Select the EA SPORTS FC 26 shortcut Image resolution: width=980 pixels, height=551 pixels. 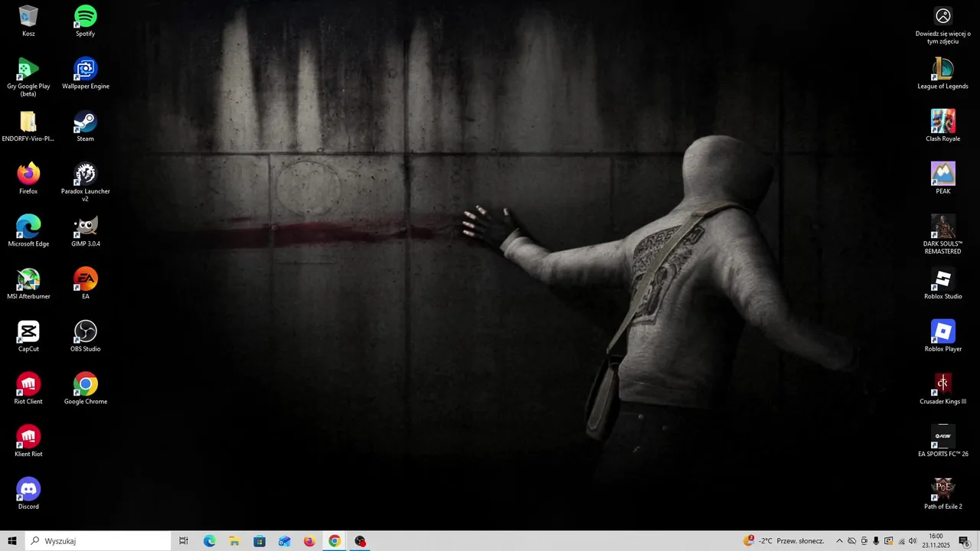pos(943,442)
